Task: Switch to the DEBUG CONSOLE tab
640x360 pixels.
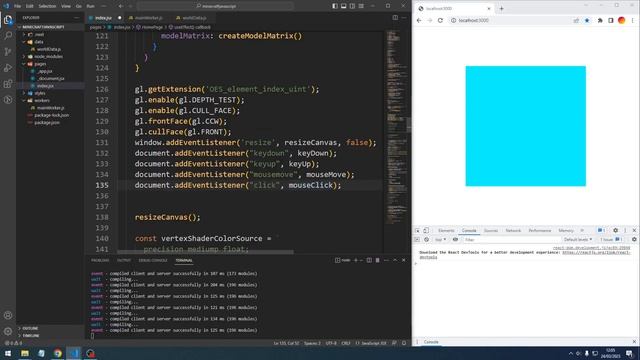Action: [x=153, y=260]
